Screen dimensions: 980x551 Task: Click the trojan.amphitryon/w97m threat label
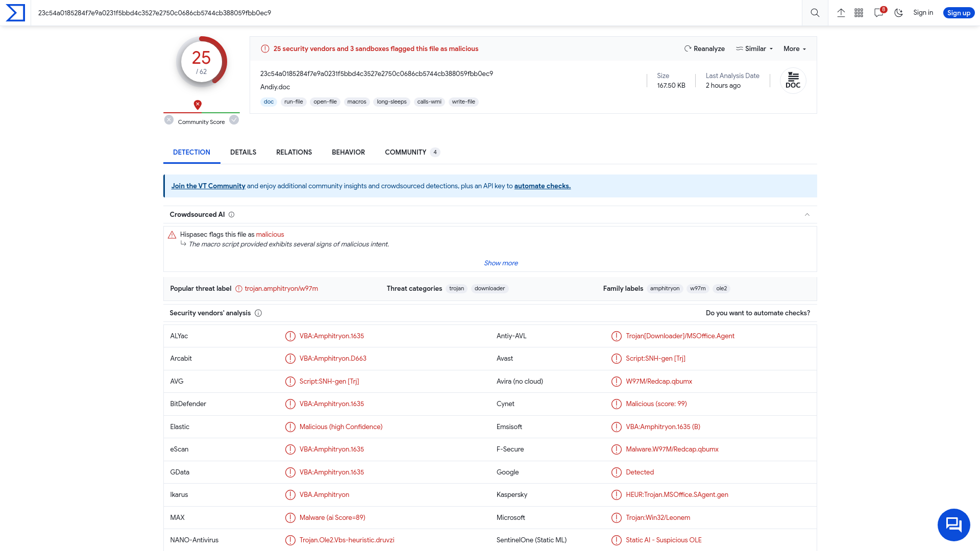coord(281,289)
